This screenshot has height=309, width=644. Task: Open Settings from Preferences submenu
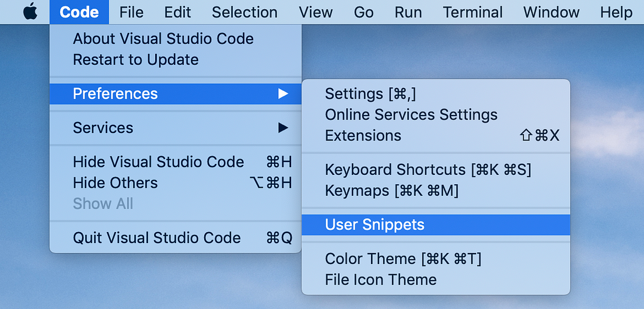pos(436,93)
